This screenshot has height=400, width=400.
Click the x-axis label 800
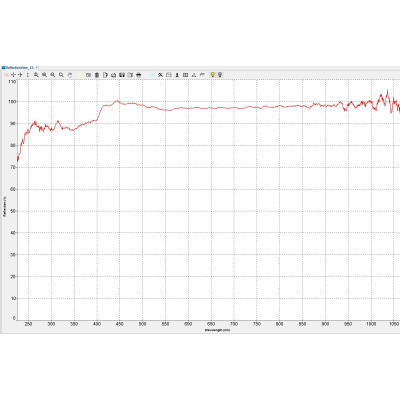(x=280, y=324)
